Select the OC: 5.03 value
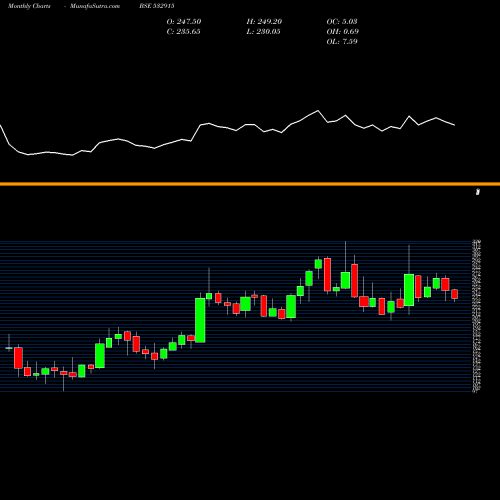The image size is (500, 500). 342,22
